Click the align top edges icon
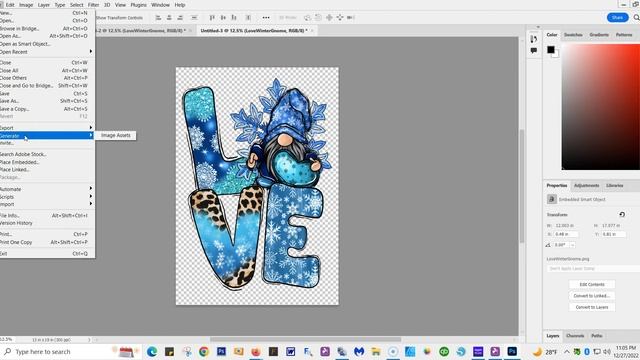This screenshot has height=360, width=640. click(212, 18)
